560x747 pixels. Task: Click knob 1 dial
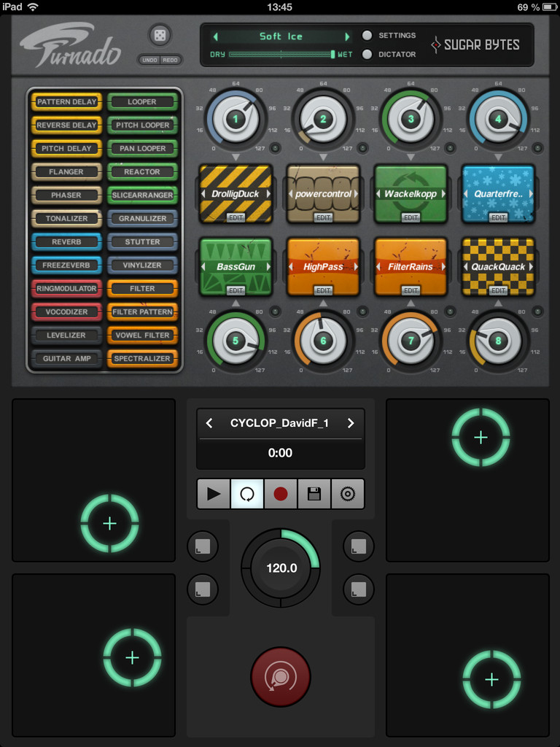[x=236, y=119]
